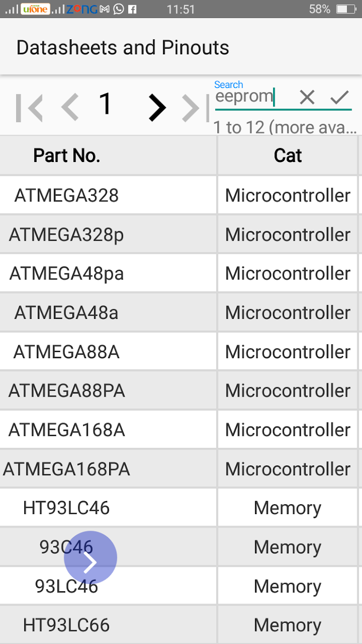Jump to the last results page
The height and width of the screenshot is (644, 362).
pyautogui.click(x=195, y=108)
